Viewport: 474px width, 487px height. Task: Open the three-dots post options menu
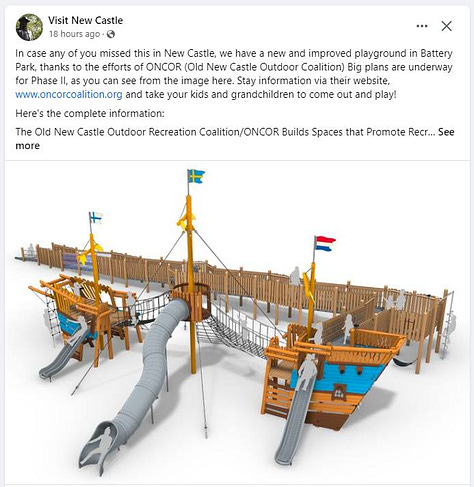422,26
